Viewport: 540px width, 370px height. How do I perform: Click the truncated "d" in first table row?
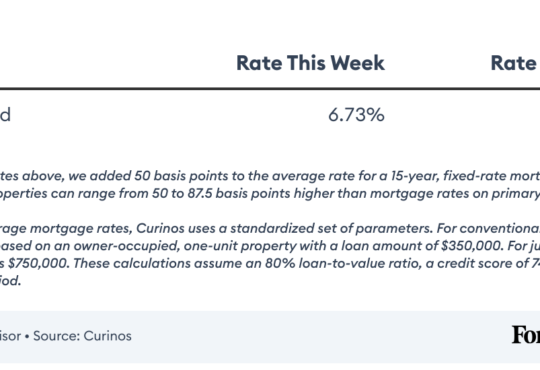(x=6, y=115)
